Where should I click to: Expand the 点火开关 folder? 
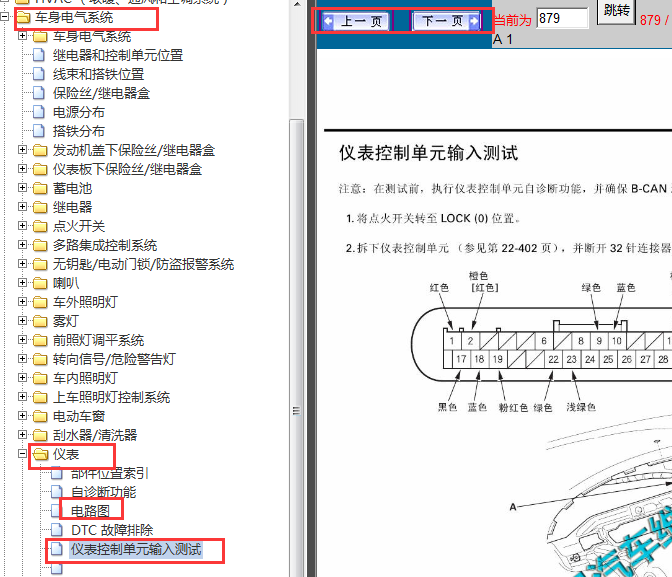click(x=22, y=225)
